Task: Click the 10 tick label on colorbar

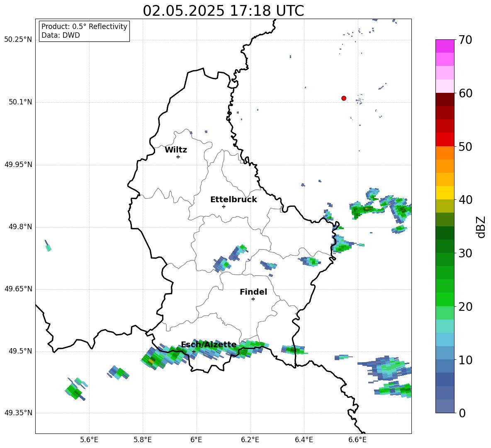Action: (x=465, y=360)
